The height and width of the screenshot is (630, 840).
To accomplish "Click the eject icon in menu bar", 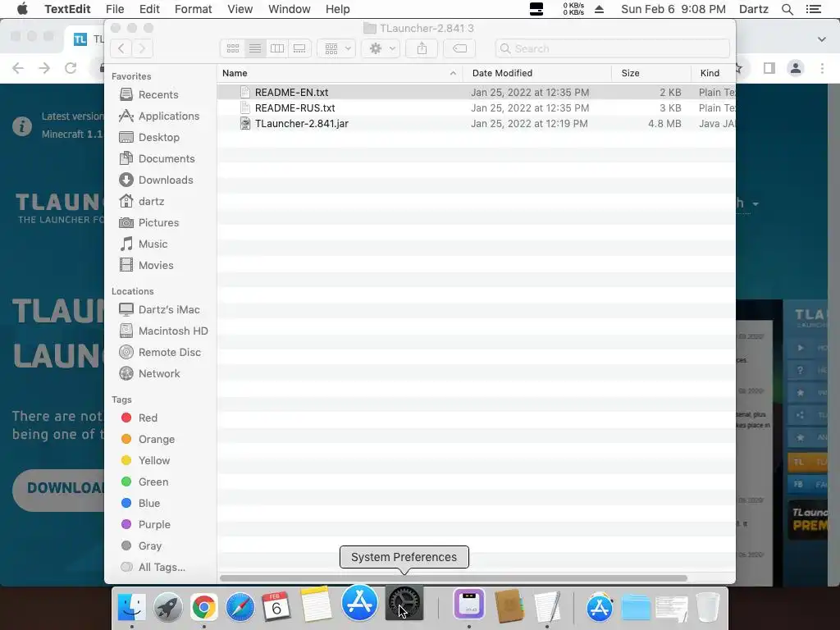I will click(600, 9).
